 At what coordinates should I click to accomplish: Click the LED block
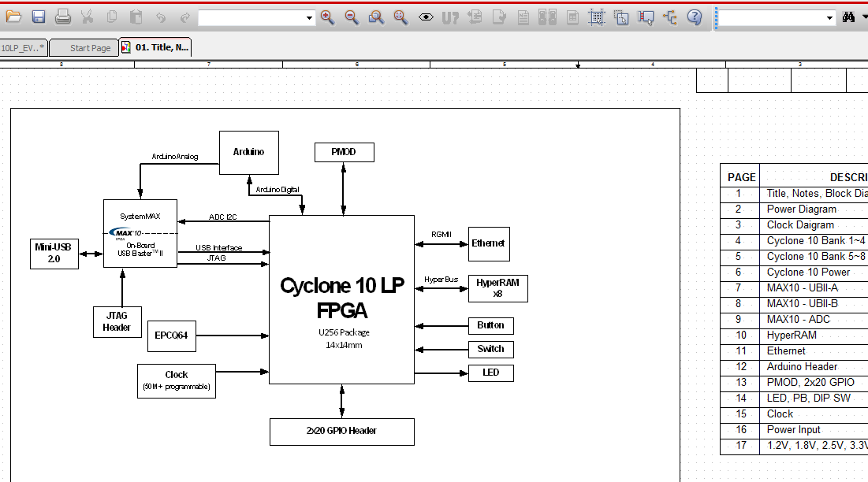(x=490, y=373)
